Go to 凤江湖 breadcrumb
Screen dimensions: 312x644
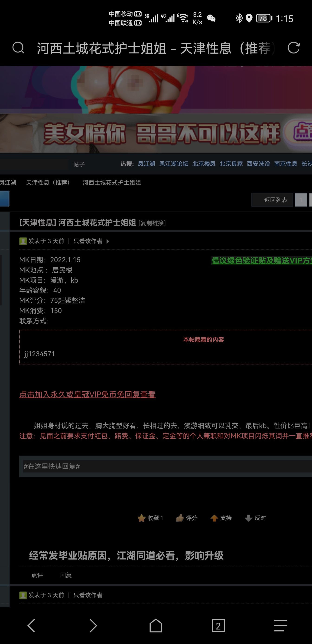tap(8, 183)
